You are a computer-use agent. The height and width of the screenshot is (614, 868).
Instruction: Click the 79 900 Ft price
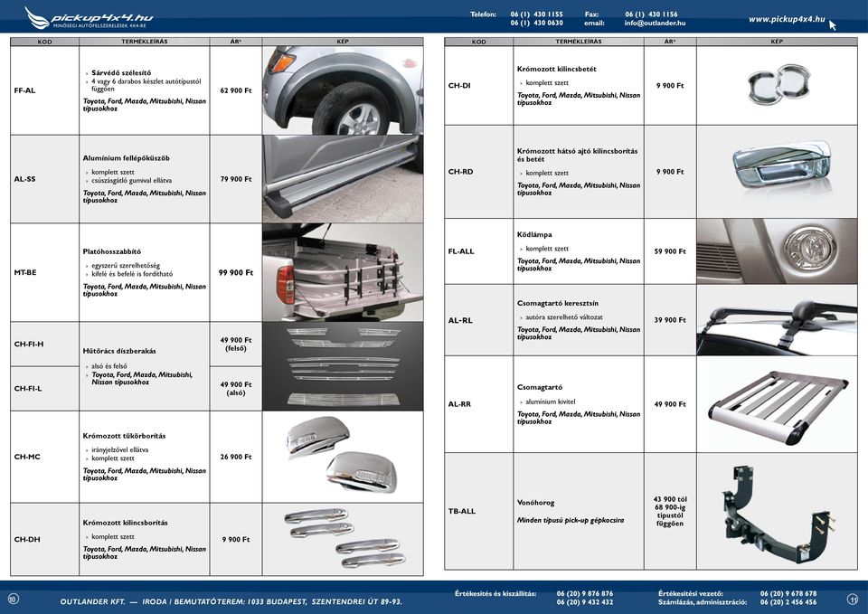click(236, 179)
